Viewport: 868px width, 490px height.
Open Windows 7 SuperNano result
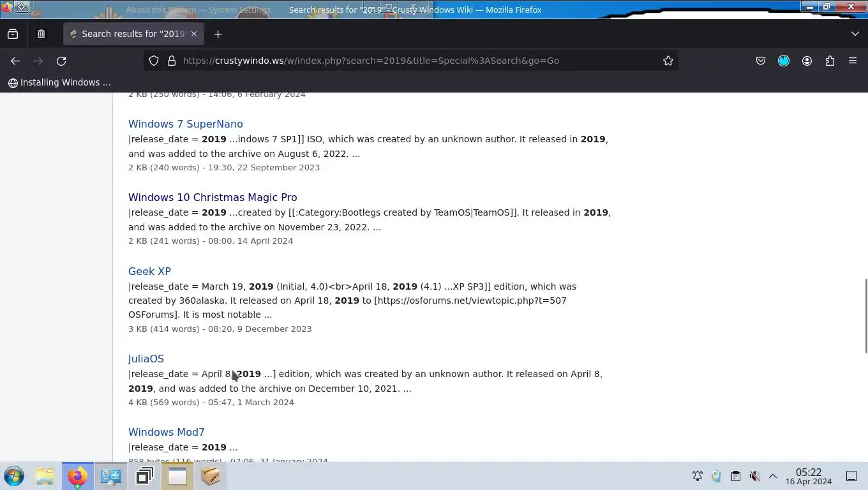click(x=186, y=124)
